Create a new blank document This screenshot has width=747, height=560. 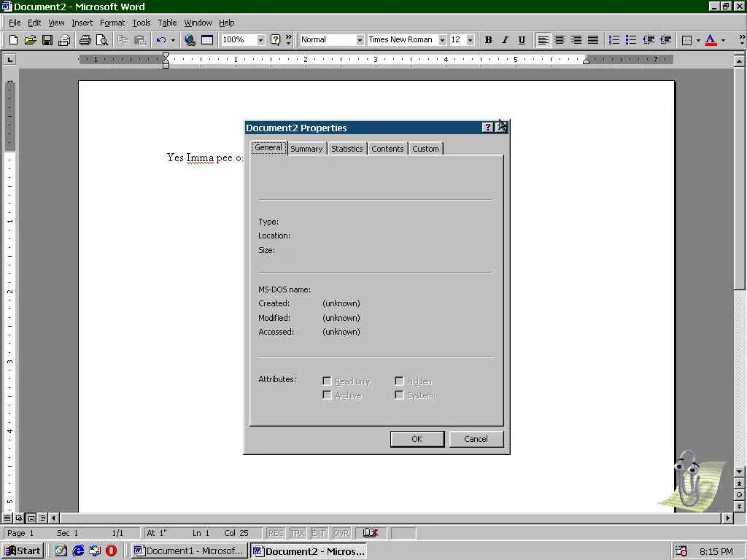tap(13, 40)
